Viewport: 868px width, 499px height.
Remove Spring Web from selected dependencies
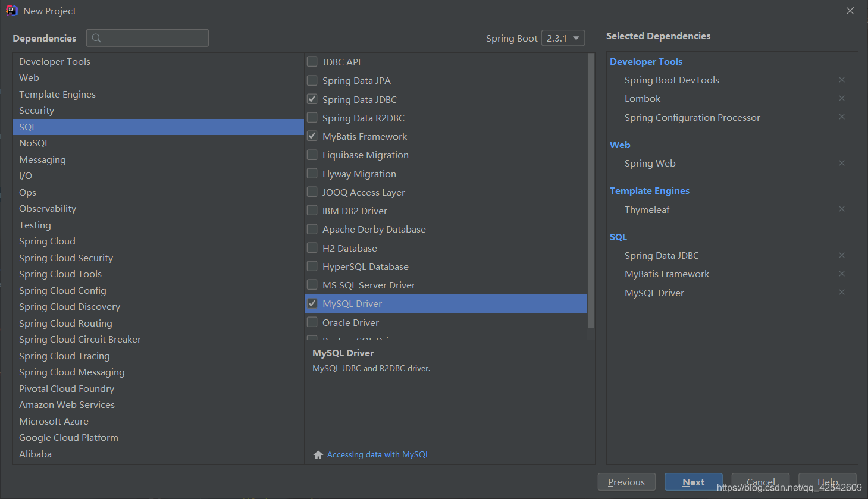(x=842, y=163)
